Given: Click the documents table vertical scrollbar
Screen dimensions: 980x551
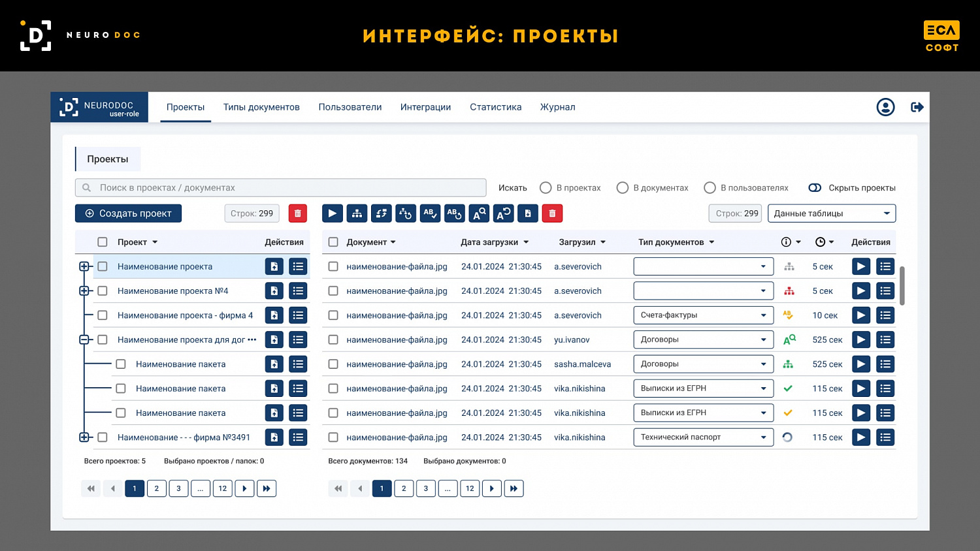Looking at the screenshot, I should pos(902,285).
